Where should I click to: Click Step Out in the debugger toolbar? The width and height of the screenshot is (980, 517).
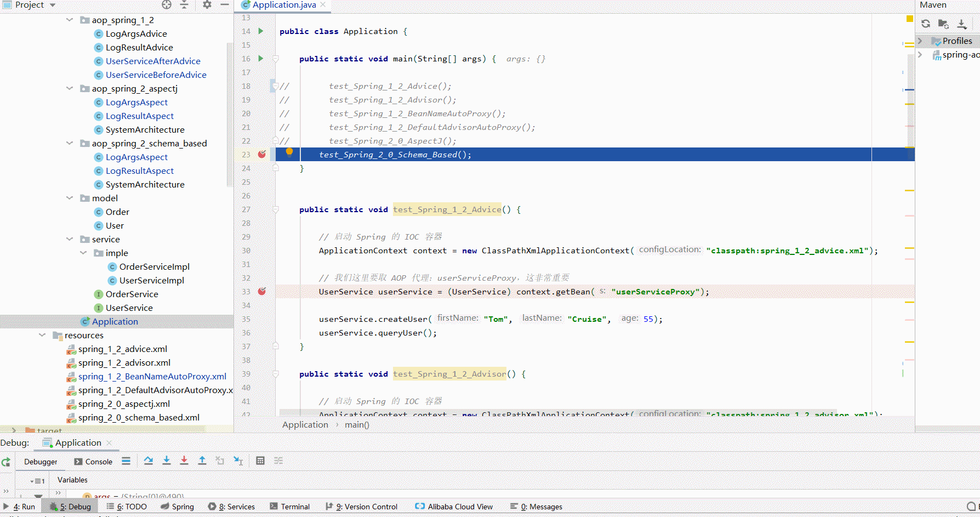(202, 461)
